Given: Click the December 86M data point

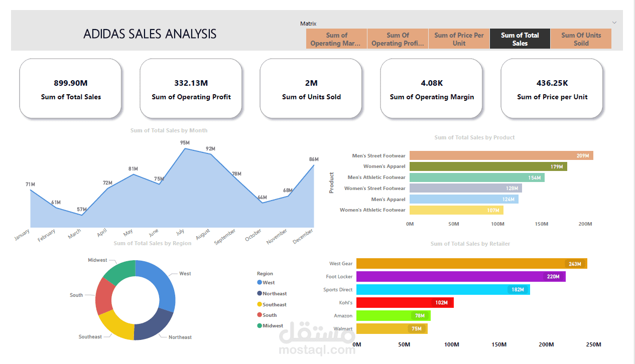Looking at the screenshot, I should click(314, 165).
